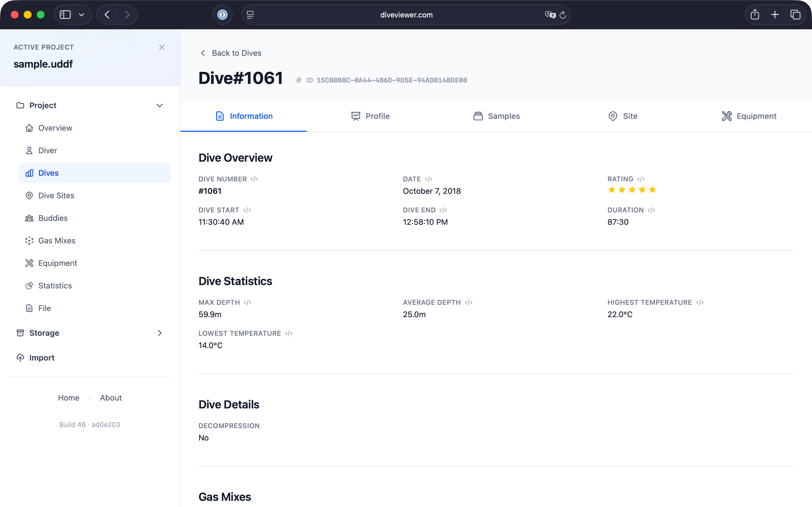Screen dimensions: 812x507
Task: Click the code icon next to Dive Number
Action: [254, 179]
